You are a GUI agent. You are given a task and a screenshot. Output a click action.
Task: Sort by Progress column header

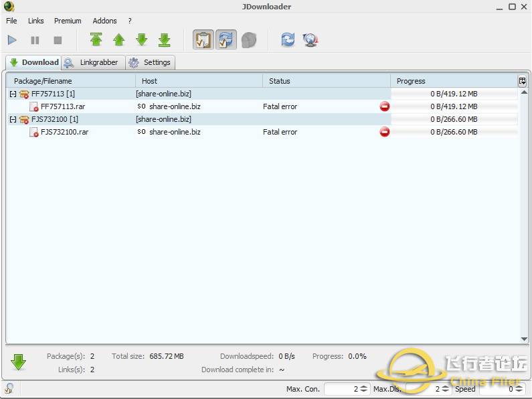(x=454, y=81)
